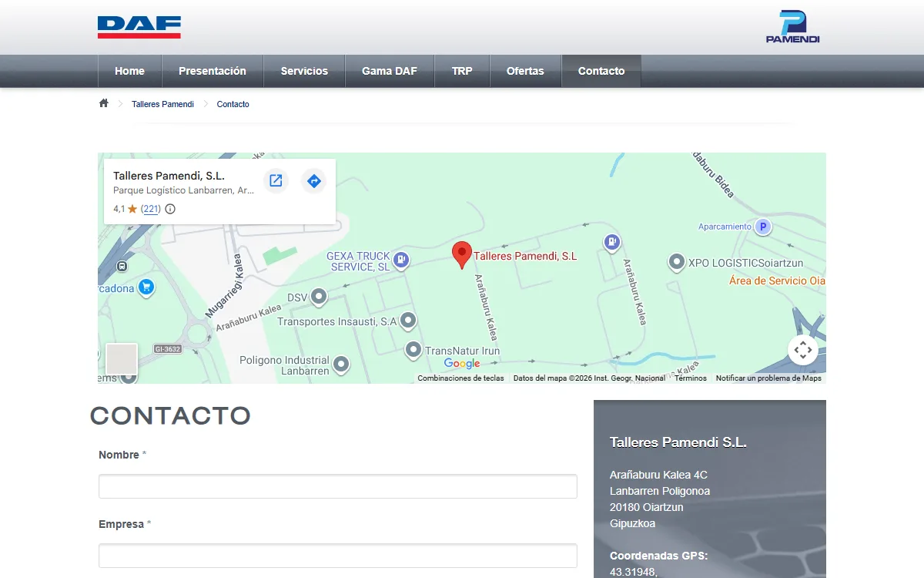Click the home breadcrumb icon
This screenshot has height=578, width=924.
coord(104,103)
